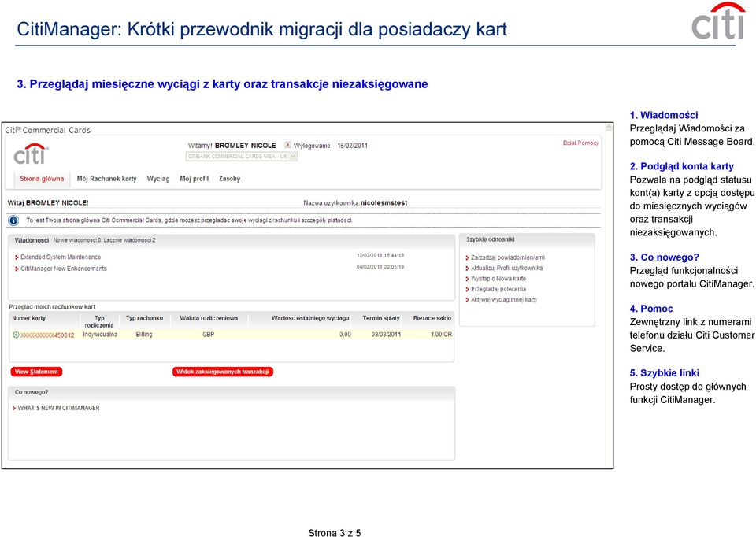
Task: Click the 1,00 CR balance value
Action: click(441, 335)
